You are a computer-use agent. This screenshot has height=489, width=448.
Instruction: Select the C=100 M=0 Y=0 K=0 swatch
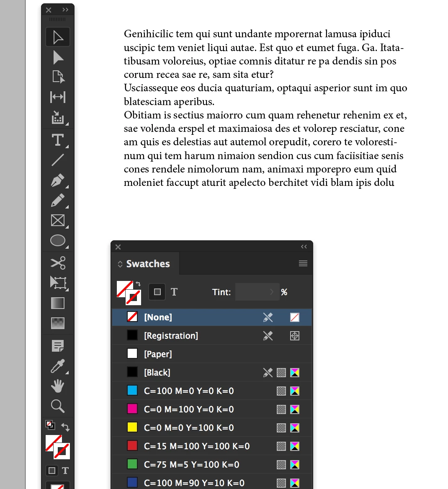[x=212, y=391]
